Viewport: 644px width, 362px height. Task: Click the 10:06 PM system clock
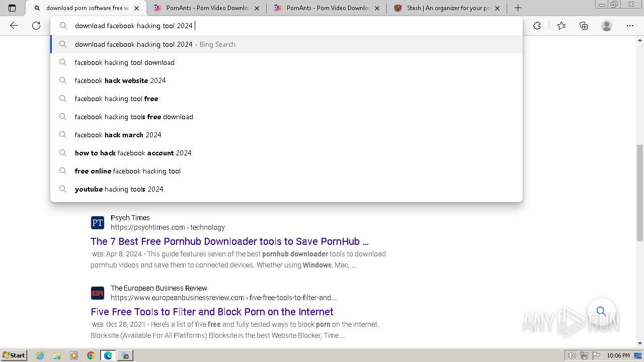[x=618, y=355]
